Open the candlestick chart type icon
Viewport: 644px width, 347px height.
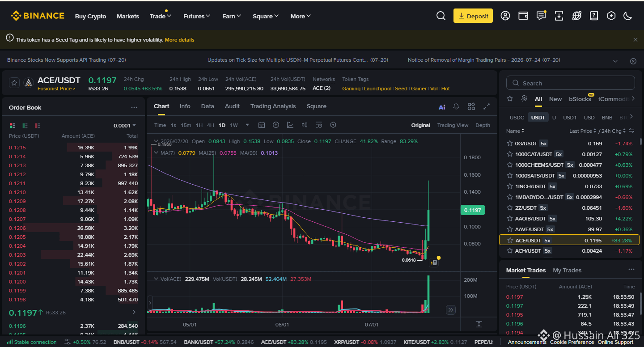click(305, 125)
